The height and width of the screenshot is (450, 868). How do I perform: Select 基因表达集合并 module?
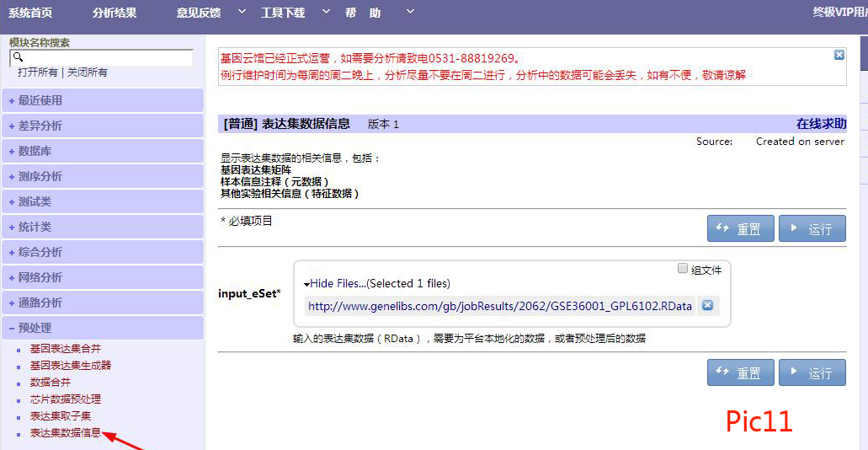point(66,349)
